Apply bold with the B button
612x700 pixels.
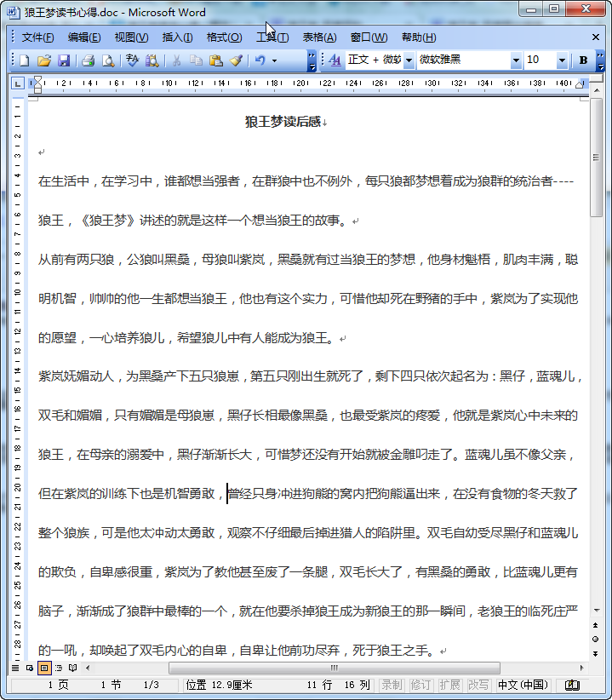coord(583,60)
